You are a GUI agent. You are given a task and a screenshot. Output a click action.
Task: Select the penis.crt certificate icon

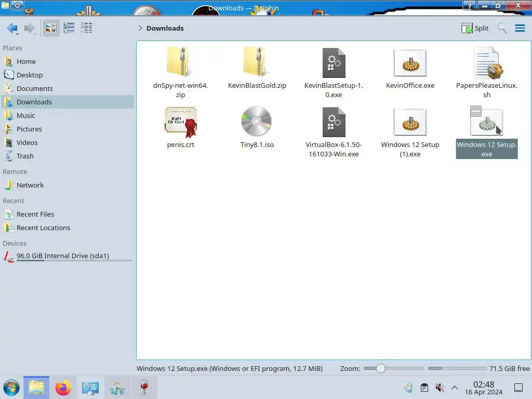tap(180, 122)
